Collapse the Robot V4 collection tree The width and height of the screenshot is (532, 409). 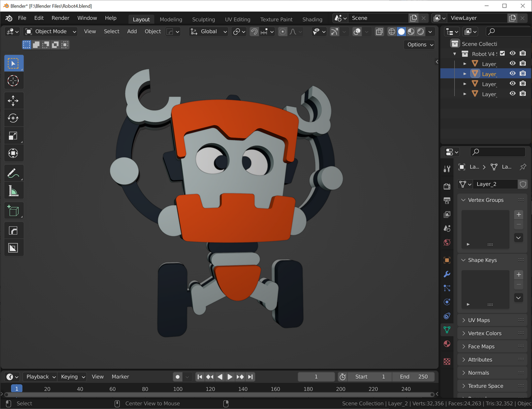click(x=455, y=54)
